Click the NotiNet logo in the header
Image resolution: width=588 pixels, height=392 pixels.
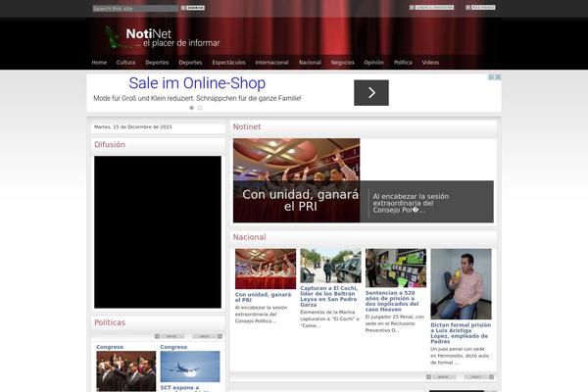point(162,38)
